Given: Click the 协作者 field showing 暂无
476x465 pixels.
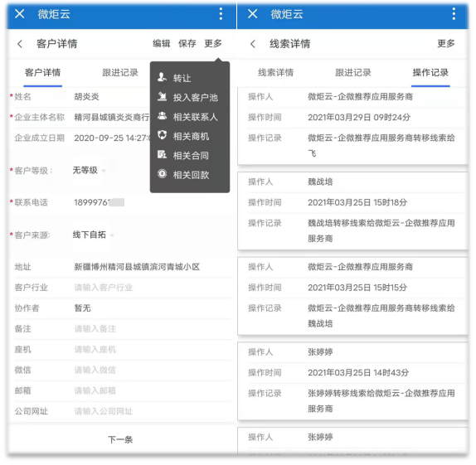Looking at the screenshot, I should pos(83,308).
